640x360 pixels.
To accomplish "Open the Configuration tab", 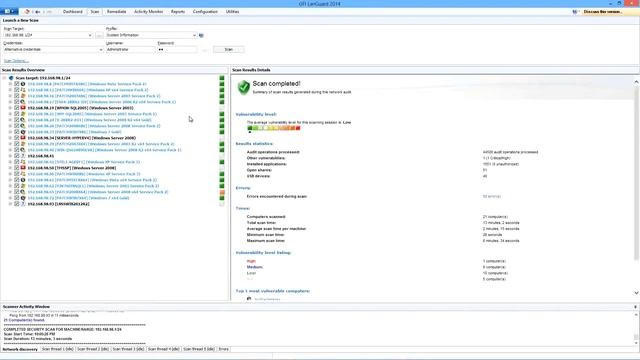I will tap(205, 12).
